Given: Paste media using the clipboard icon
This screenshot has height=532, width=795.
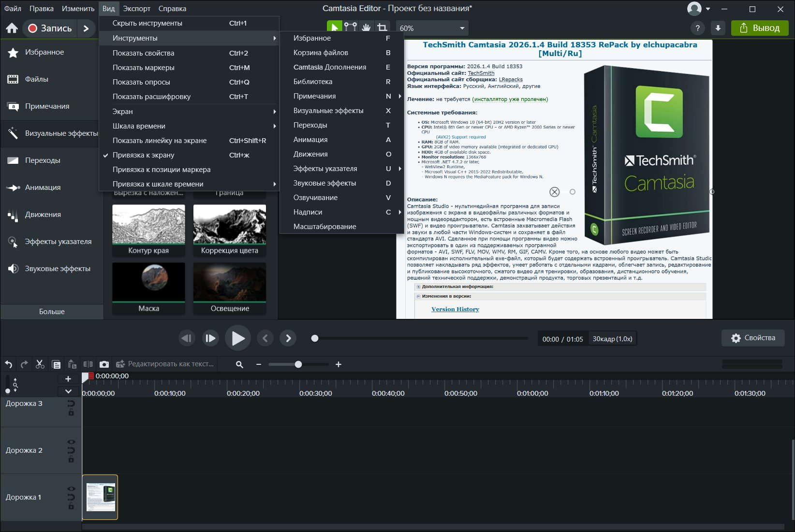Looking at the screenshot, I should (72, 364).
